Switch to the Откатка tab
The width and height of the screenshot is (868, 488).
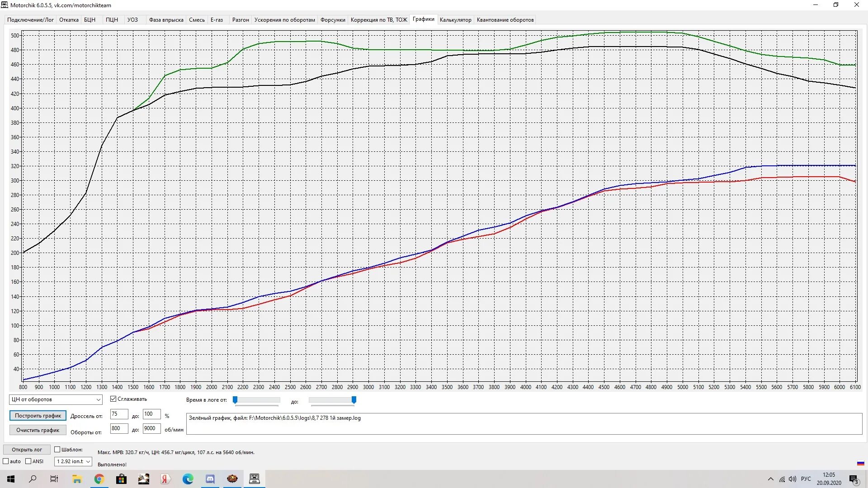pyautogui.click(x=69, y=20)
